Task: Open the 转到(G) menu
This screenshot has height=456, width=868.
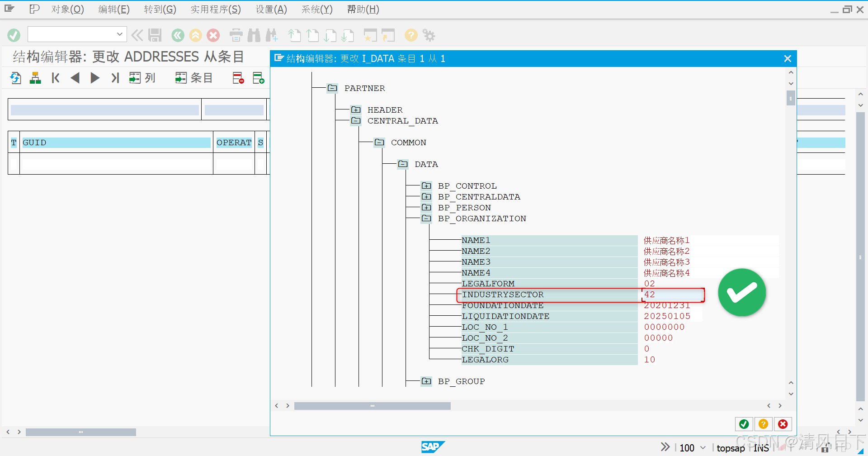Action: click(x=160, y=9)
